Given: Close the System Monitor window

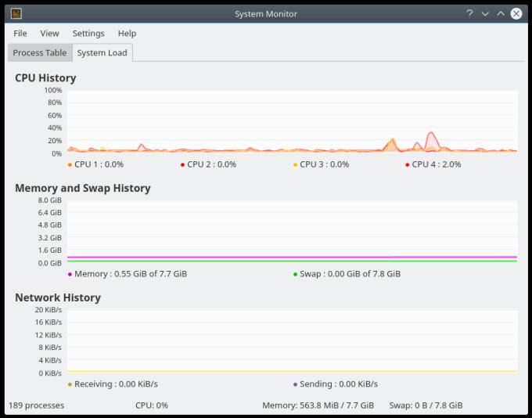Looking at the screenshot, I should click(x=516, y=13).
